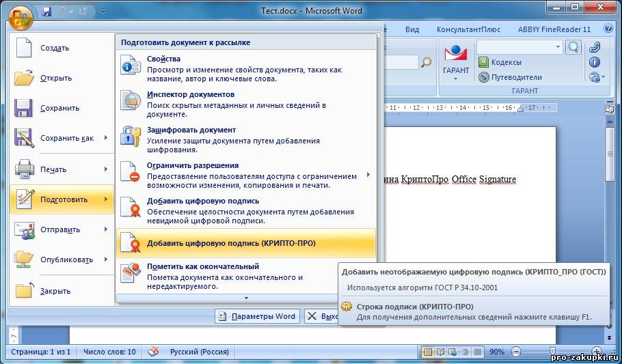Click the Выход exit button
This screenshot has height=364, width=622.
322,316
